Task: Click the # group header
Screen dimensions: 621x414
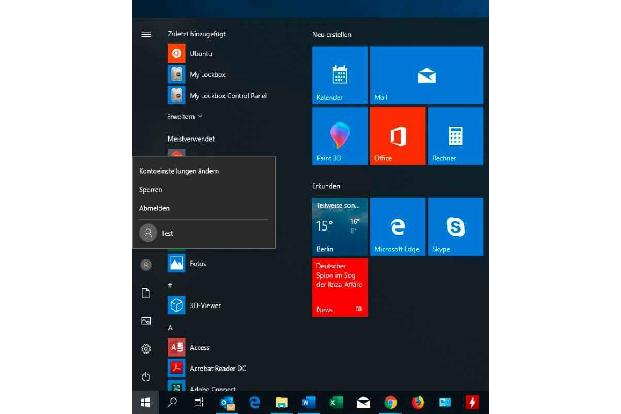Action: pos(170,285)
